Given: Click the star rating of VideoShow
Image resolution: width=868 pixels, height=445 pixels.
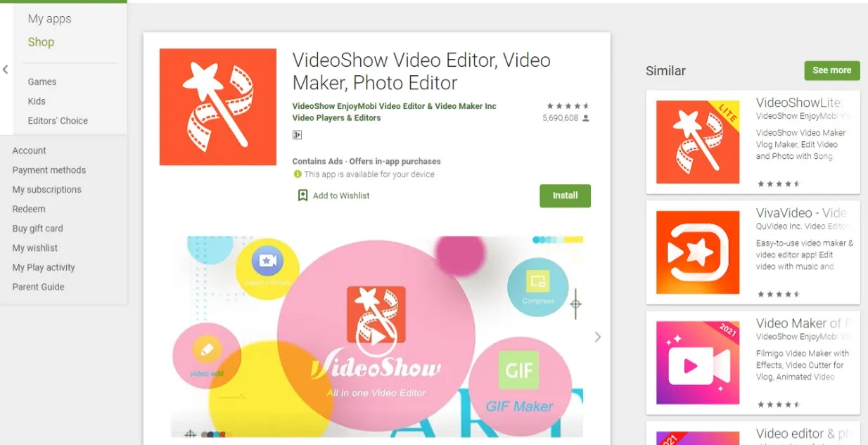Looking at the screenshot, I should pyautogui.click(x=568, y=106).
